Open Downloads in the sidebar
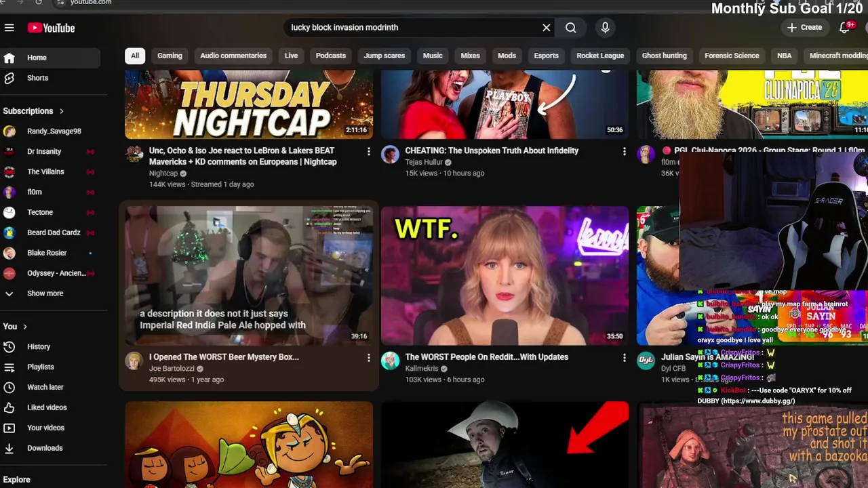 tap(50, 448)
